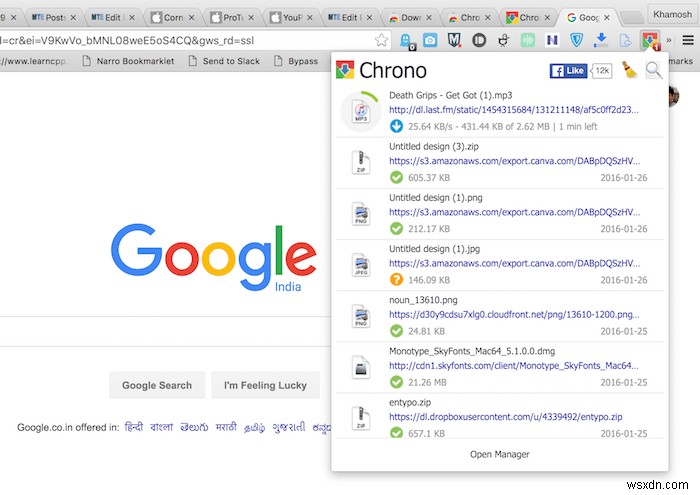Select Tamil language link
The width and height of the screenshot is (700, 495).
[x=254, y=428]
